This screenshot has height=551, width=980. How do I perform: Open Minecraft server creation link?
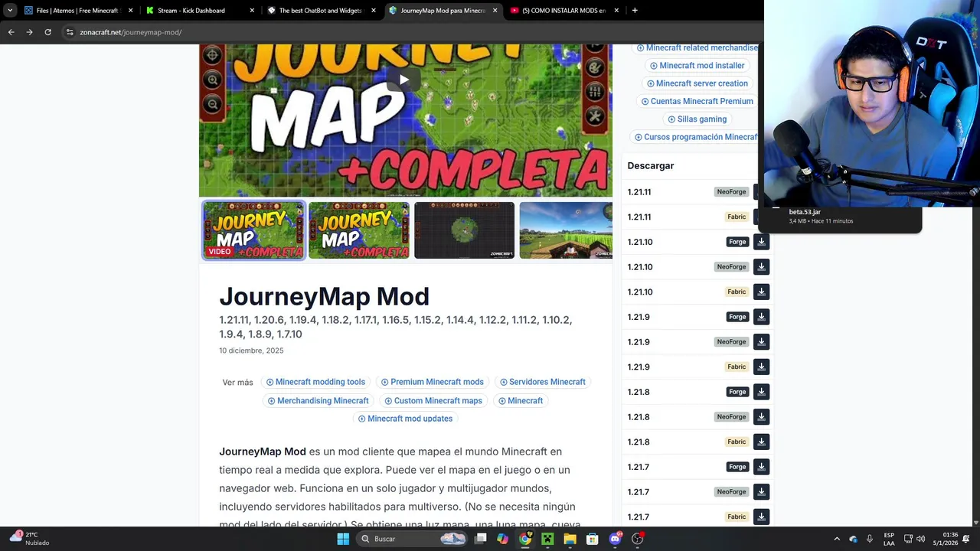click(x=697, y=83)
